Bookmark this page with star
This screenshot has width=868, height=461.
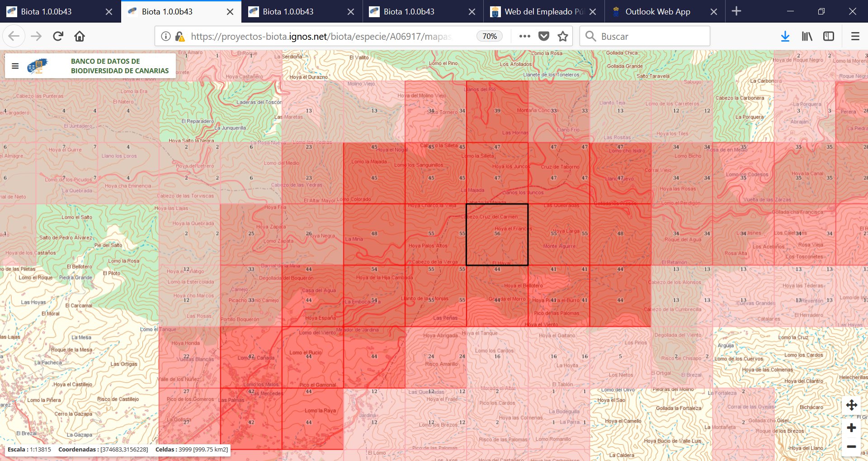coord(563,36)
